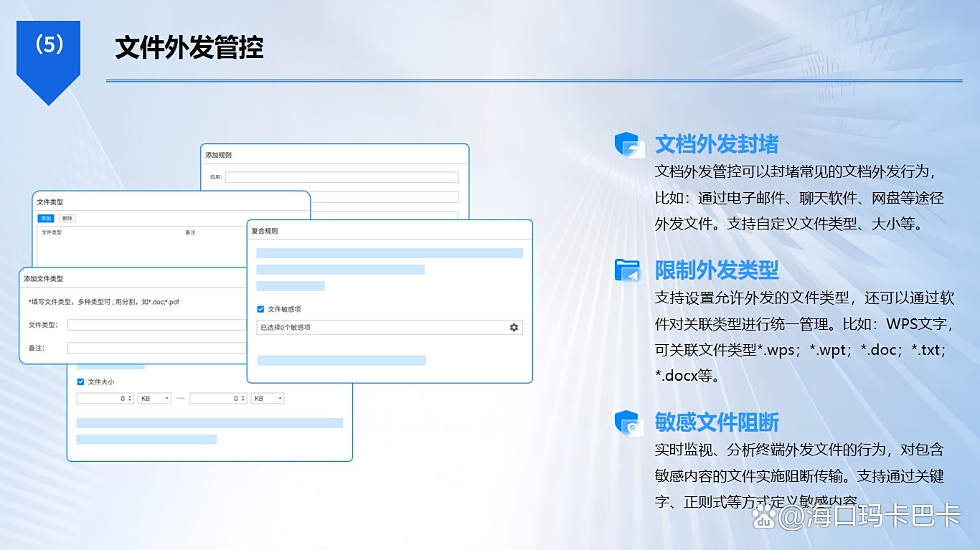Click the 应用 input field in 添加规则
Screen dimensions: 980x550
point(342,176)
